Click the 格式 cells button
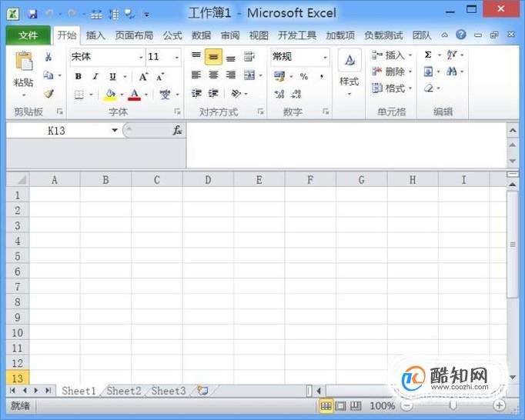This screenshot has height=420, width=525. pos(392,88)
